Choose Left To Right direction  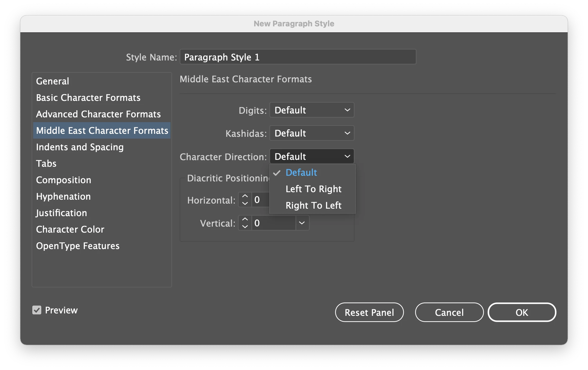[x=313, y=189]
